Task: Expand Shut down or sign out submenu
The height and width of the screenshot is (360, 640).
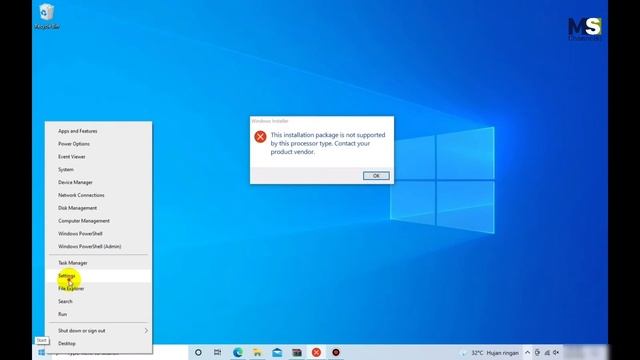Action: click(x=98, y=331)
